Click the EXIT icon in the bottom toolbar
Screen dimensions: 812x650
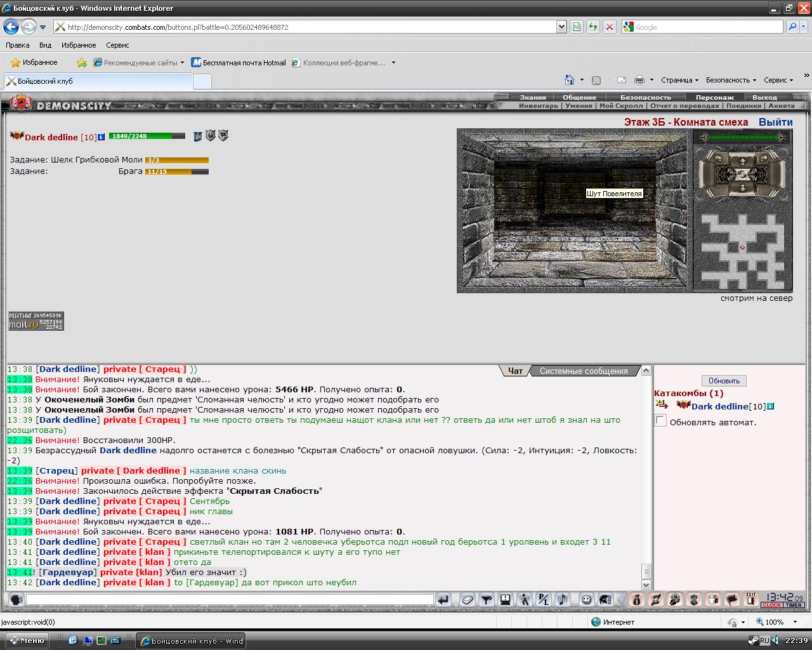click(751, 599)
